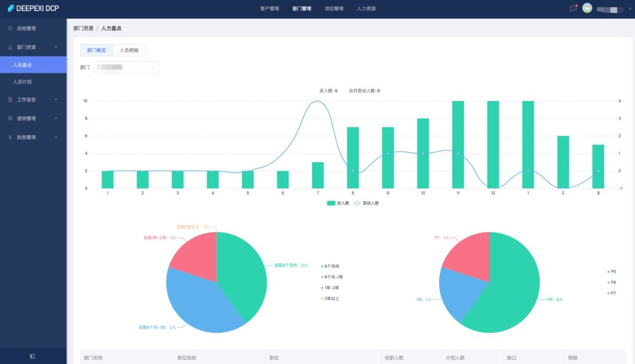Click the 职位类别 column header

tap(187, 358)
